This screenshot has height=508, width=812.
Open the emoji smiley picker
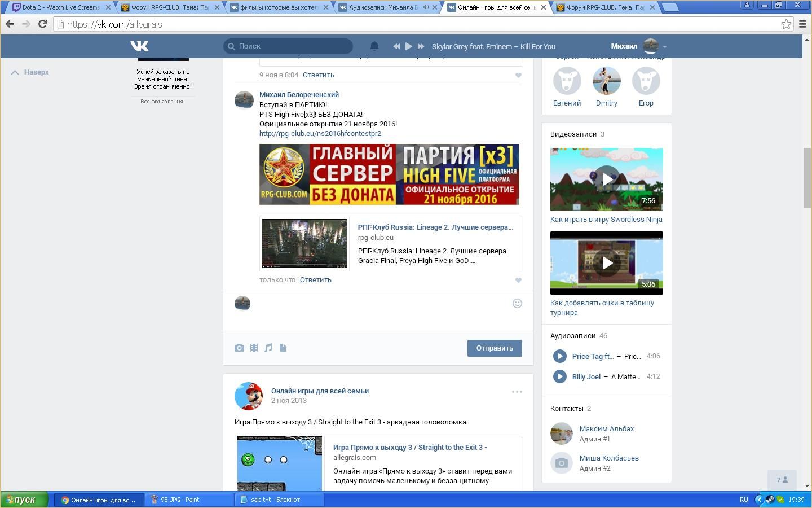pyautogui.click(x=517, y=304)
